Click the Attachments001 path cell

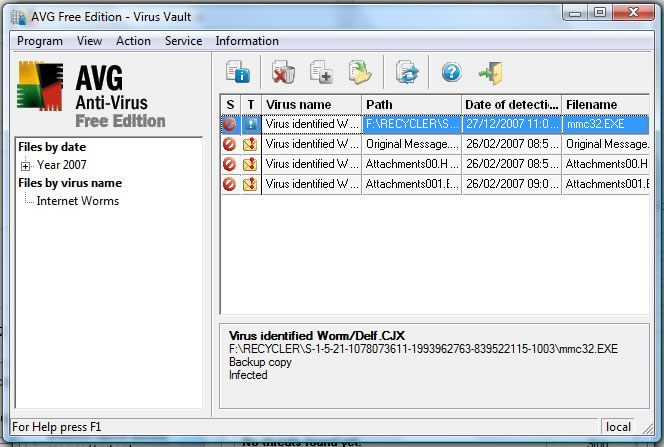click(x=412, y=184)
